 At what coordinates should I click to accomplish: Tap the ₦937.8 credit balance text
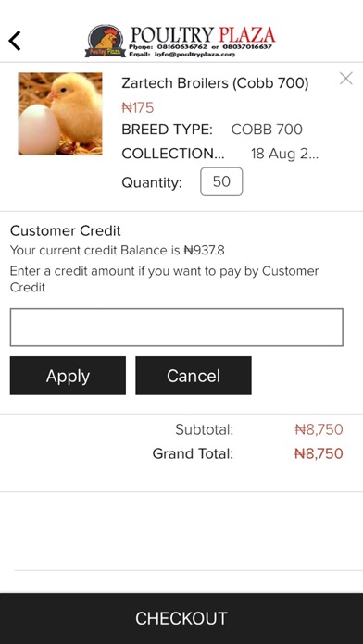[x=204, y=250]
